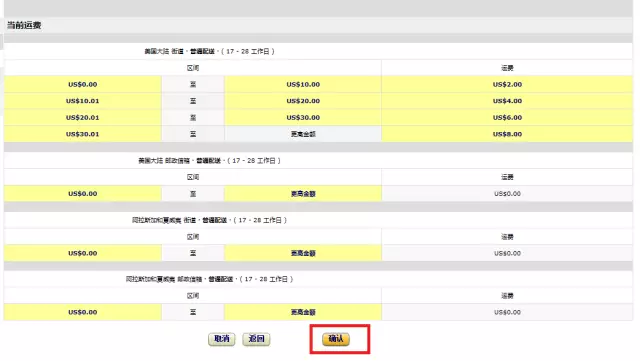This screenshot has width=640, height=361.
Task: Click the US$8.00 shipping fee cell
Action: [507, 134]
